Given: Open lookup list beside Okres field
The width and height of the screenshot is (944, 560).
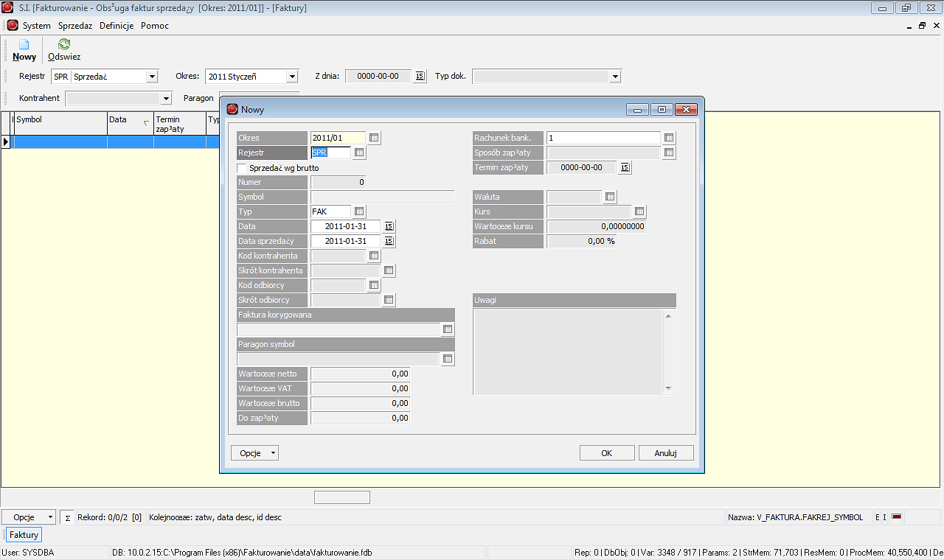Looking at the screenshot, I should coord(375,138).
